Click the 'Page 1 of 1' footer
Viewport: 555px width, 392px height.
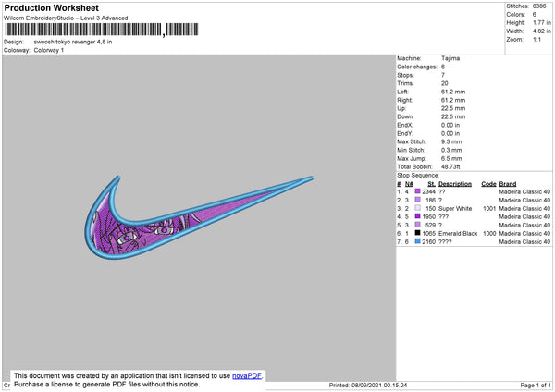pyautogui.click(x=536, y=385)
